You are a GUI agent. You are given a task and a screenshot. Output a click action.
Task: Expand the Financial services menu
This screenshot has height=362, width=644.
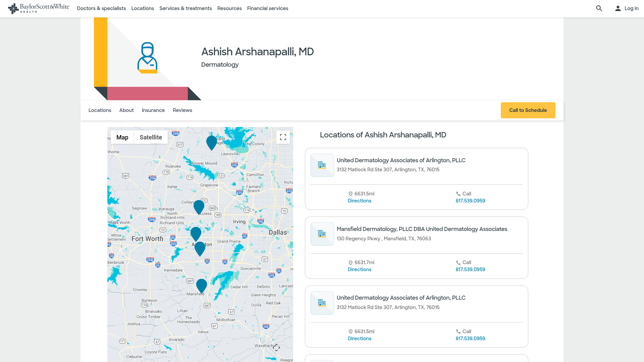point(267,8)
